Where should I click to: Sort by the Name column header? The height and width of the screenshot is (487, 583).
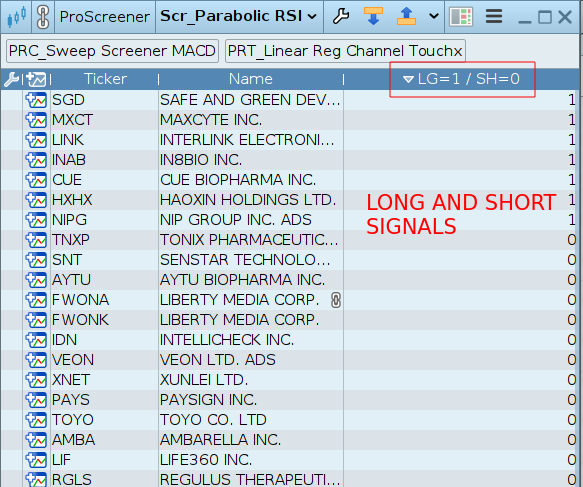(251, 79)
